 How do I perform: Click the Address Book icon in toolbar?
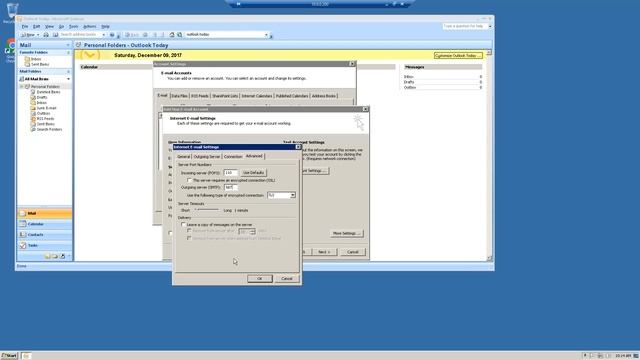click(56, 35)
